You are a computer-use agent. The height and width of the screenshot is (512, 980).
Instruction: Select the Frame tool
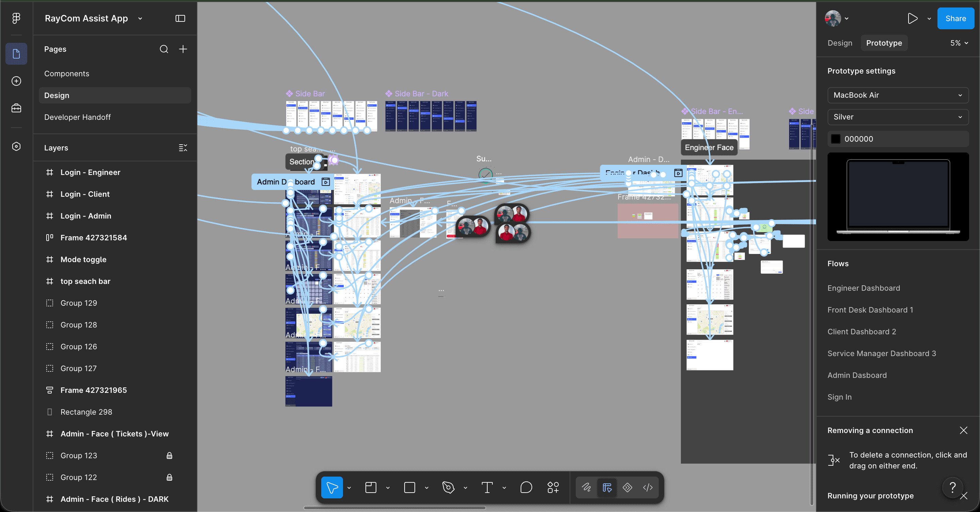point(371,487)
